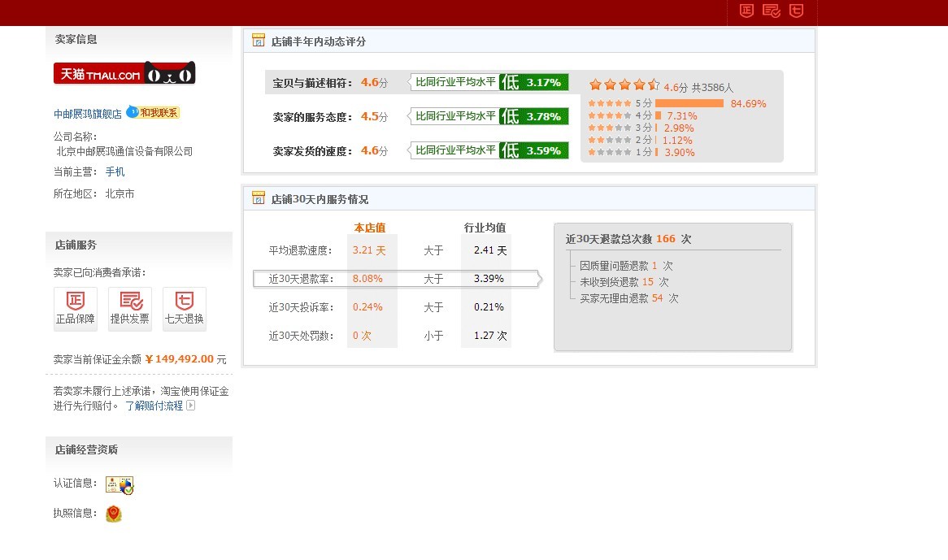The height and width of the screenshot is (560, 948).
Task: Click the 因质量问题退款 1 次 entry
Action: point(626,266)
